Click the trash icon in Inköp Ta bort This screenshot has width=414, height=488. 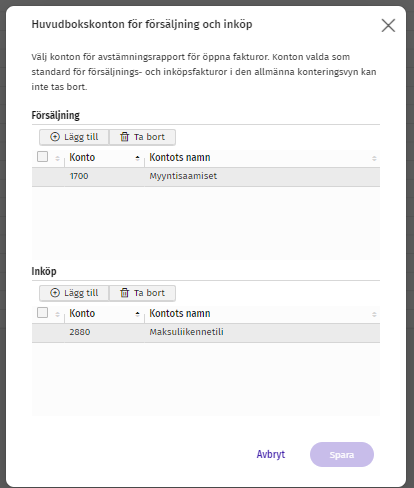click(124, 293)
